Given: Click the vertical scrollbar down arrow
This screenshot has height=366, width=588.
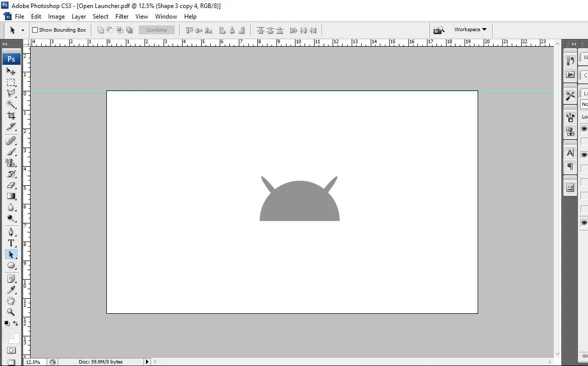Looking at the screenshot, I should pyautogui.click(x=557, y=353).
